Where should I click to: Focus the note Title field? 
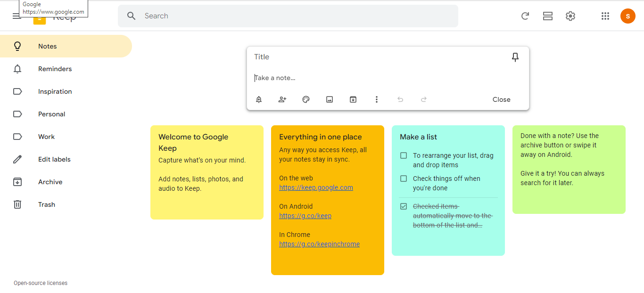tap(380, 57)
